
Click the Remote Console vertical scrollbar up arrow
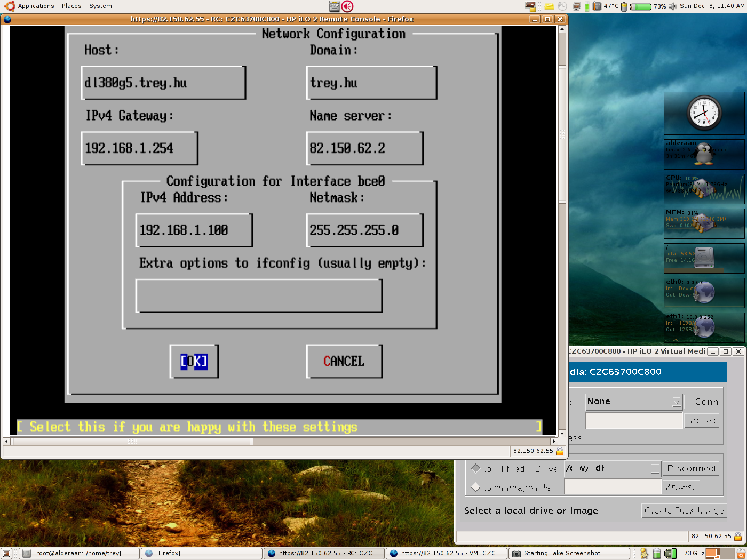pos(562,29)
